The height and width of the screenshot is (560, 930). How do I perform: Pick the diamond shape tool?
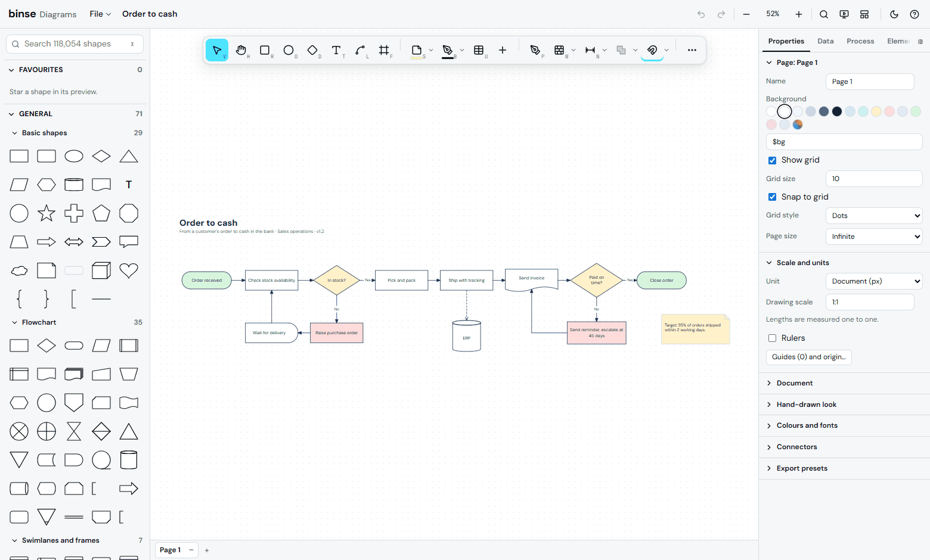click(312, 50)
